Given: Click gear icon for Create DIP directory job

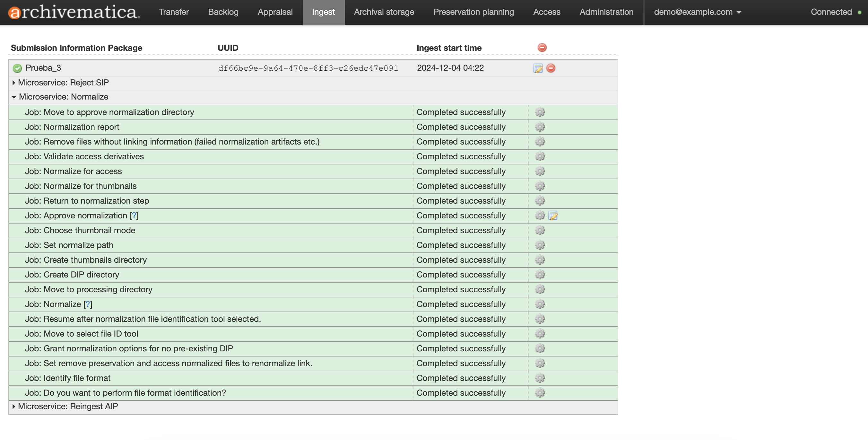Looking at the screenshot, I should [540, 275].
